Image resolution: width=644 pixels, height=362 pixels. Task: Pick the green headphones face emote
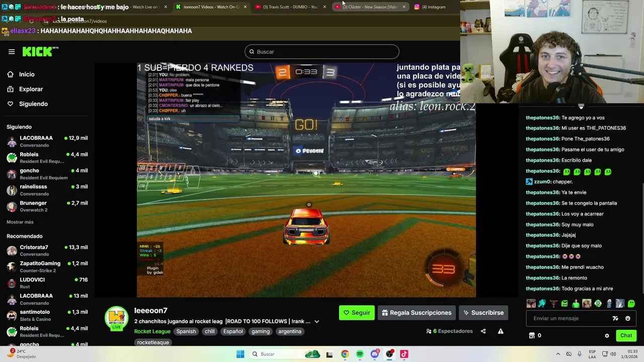coord(598,303)
